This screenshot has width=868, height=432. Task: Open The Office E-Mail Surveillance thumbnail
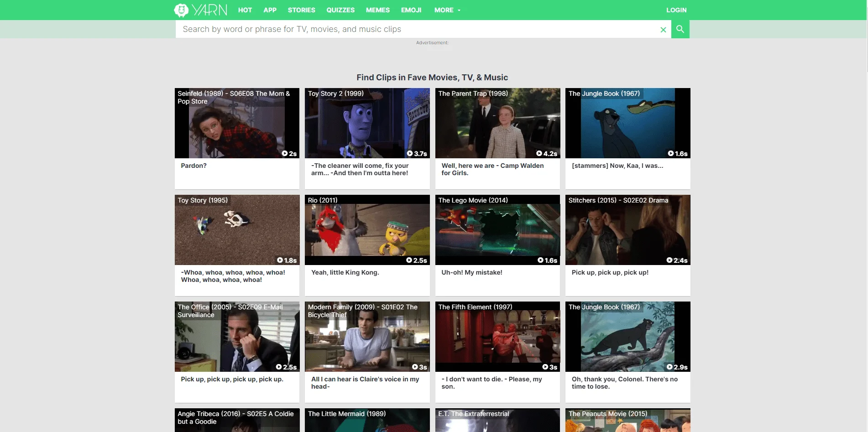click(x=237, y=337)
